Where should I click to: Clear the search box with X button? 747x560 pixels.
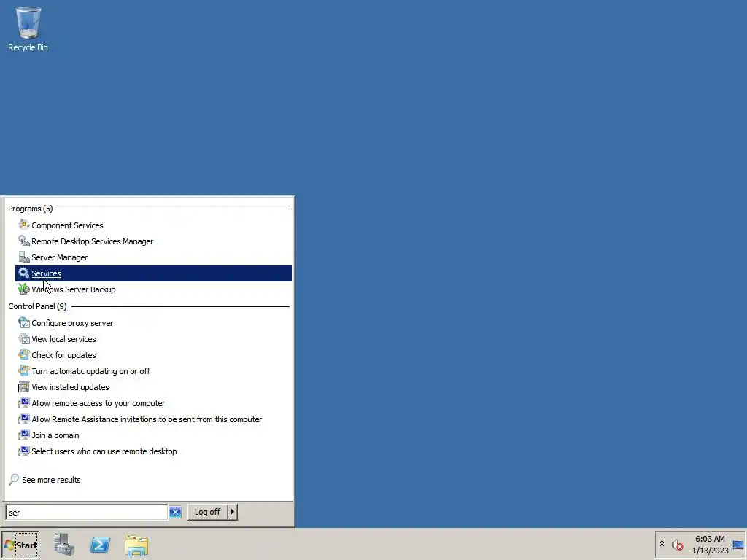175,513
